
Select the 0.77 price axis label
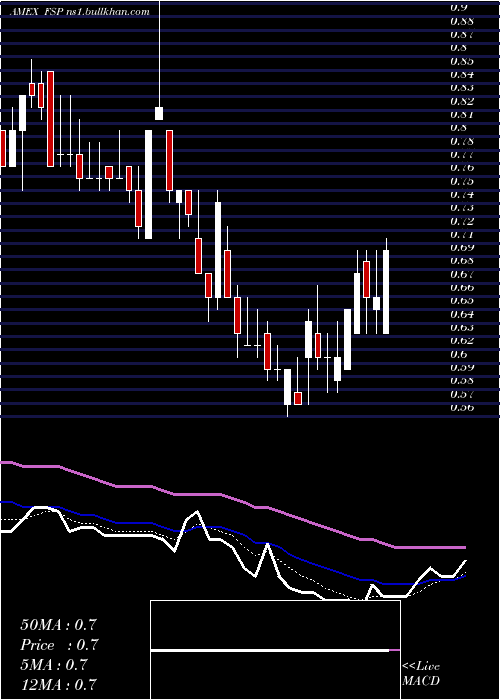pyautogui.click(x=462, y=154)
